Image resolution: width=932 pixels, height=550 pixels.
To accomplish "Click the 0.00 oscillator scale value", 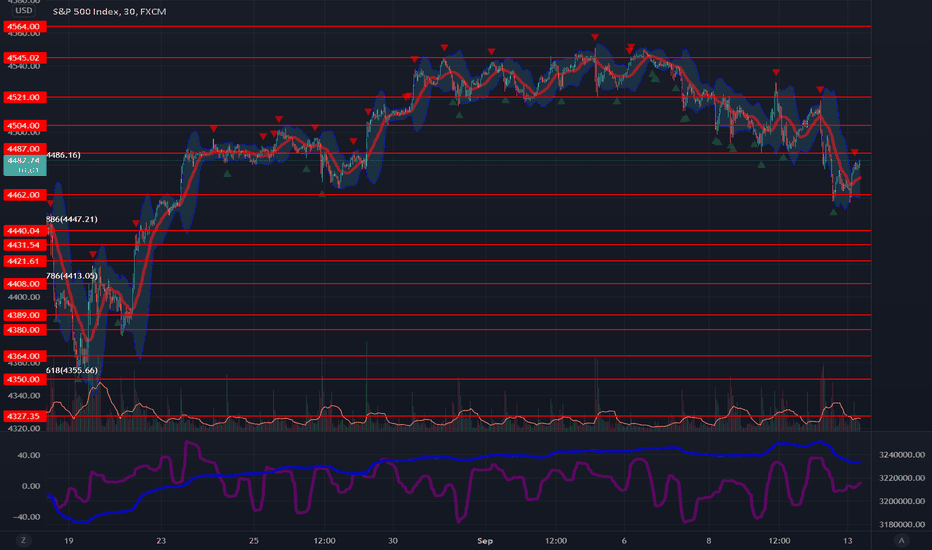I will pos(31,486).
